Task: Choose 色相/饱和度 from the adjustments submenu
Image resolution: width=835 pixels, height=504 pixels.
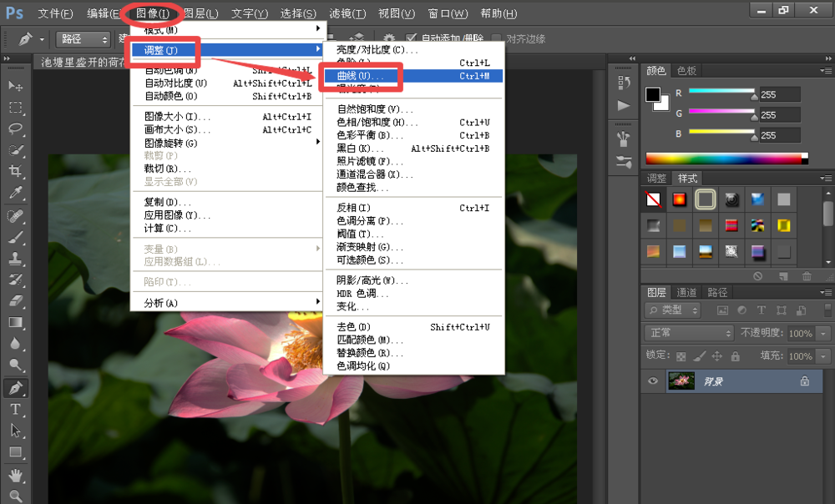Action: click(x=371, y=123)
